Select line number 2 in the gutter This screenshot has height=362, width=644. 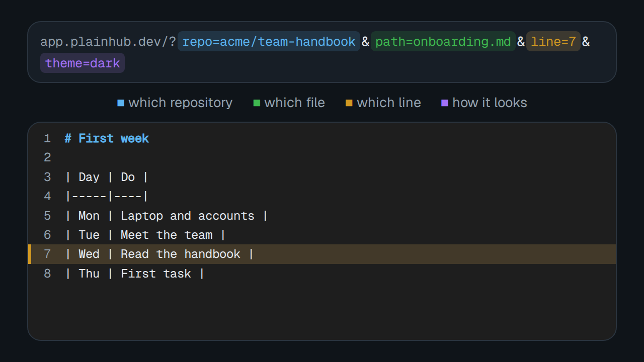[x=47, y=157]
